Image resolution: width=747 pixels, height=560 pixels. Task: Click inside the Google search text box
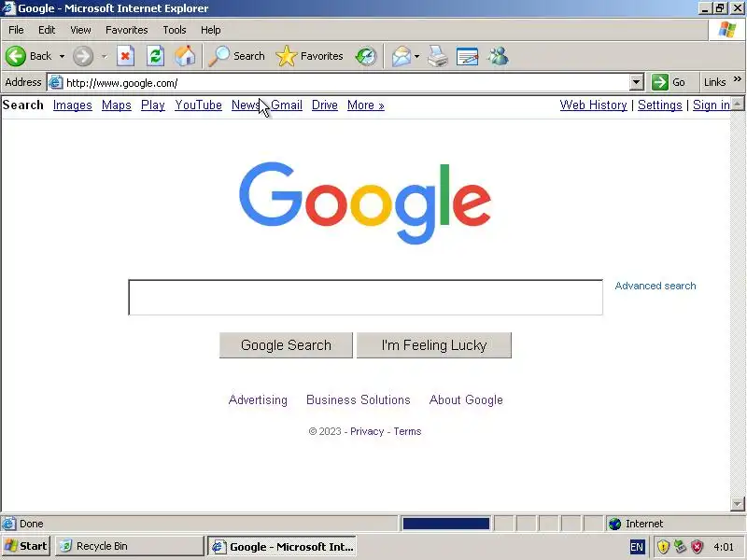365,297
